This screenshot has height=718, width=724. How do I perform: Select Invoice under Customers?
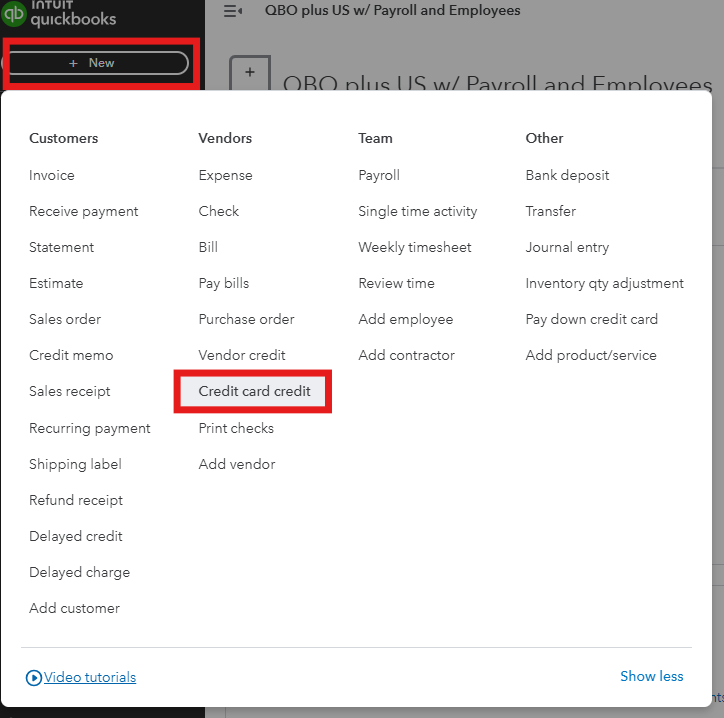click(52, 175)
